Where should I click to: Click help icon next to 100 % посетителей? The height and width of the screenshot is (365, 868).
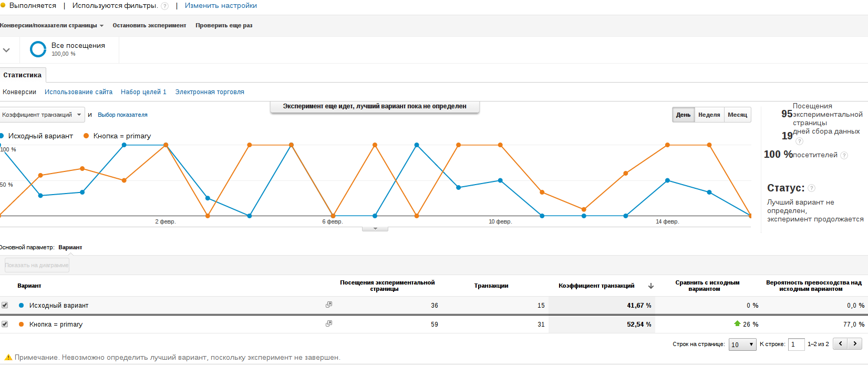click(844, 155)
